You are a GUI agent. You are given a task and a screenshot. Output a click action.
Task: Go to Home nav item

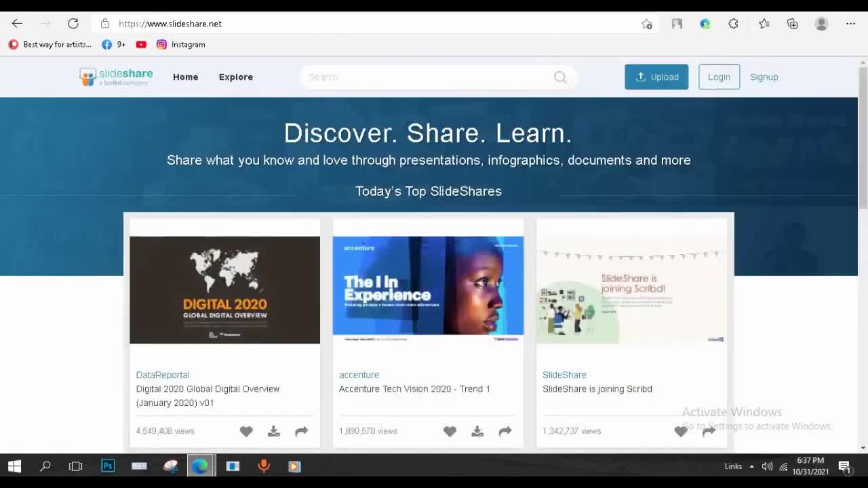pyautogui.click(x=185, y=77)
